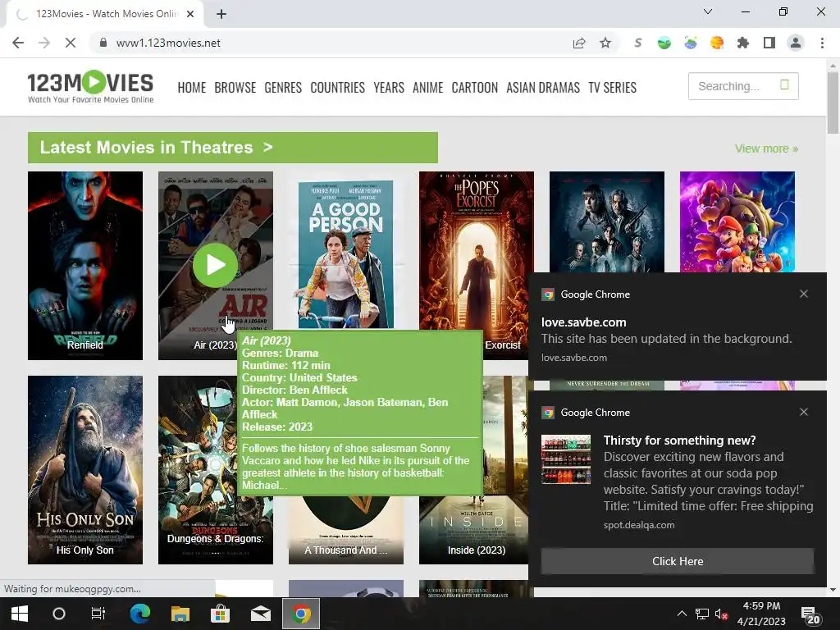
Task: Open the Renfield movie poster
Action: coord(85,266)
